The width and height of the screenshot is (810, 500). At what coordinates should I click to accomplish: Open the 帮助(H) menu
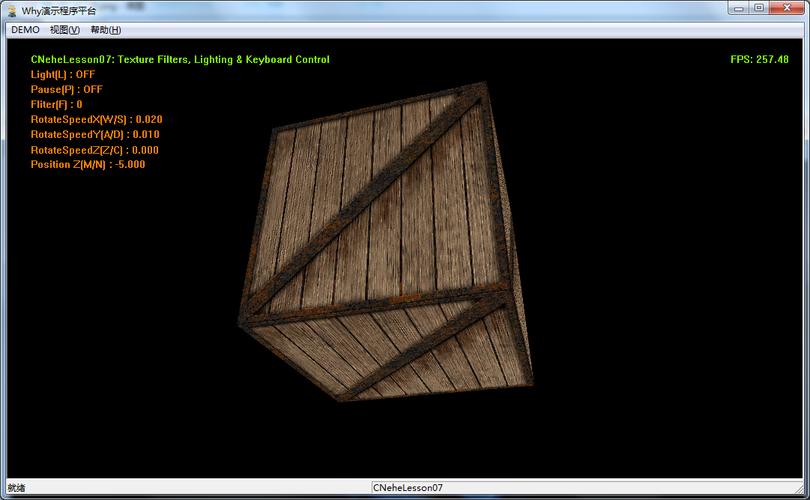pos(106,30)
